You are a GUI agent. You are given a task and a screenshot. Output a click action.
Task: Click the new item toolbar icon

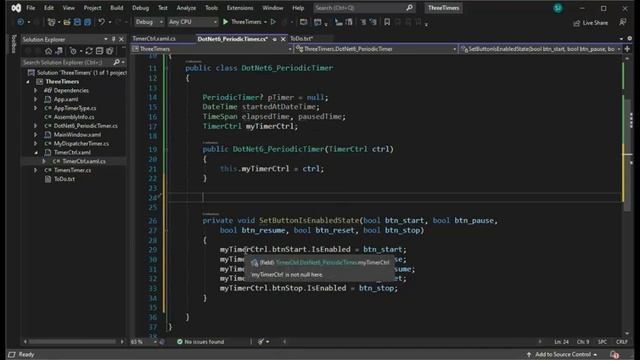[x=51, y=22]
